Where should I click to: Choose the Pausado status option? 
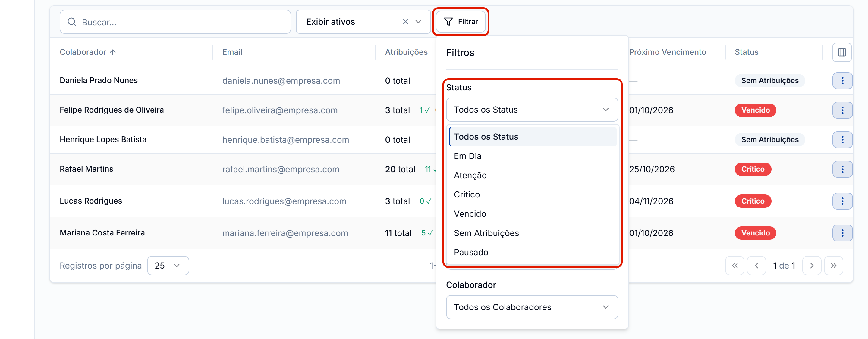(x=533, y=252)
